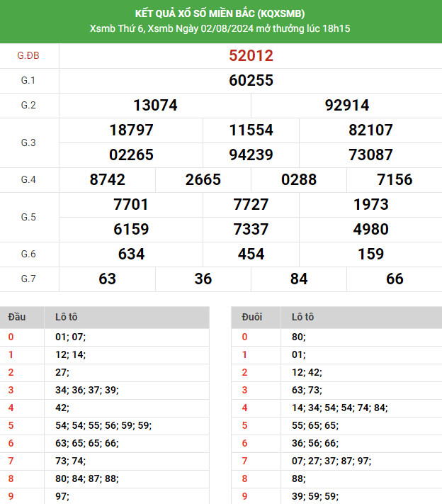Image resolution: width=442 pixels, height=504 pixels.
Task: Click Đầu table entry '80; 84; 87; 88;'
Action: click(x=86, y=478)
